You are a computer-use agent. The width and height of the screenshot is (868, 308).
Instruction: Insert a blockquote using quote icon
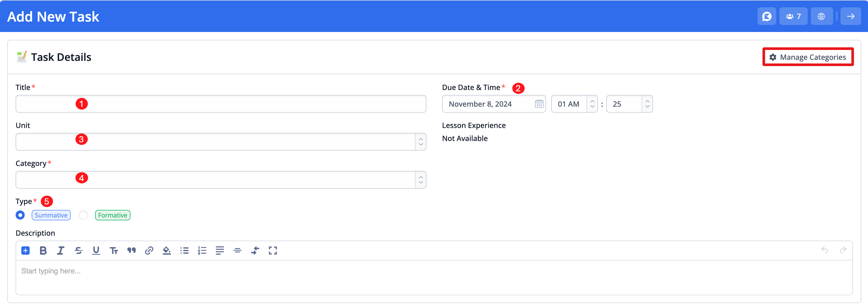pyautogui.click(x=131, y=250)
